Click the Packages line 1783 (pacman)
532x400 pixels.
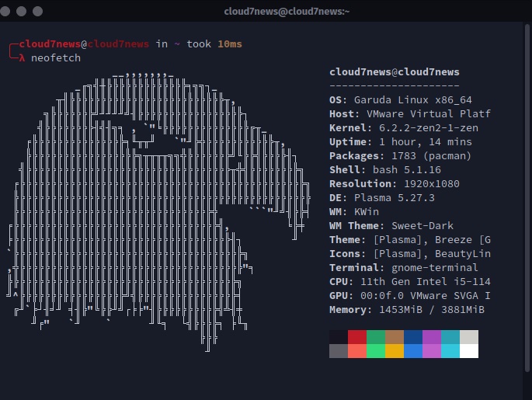click(x=400, y=155)
